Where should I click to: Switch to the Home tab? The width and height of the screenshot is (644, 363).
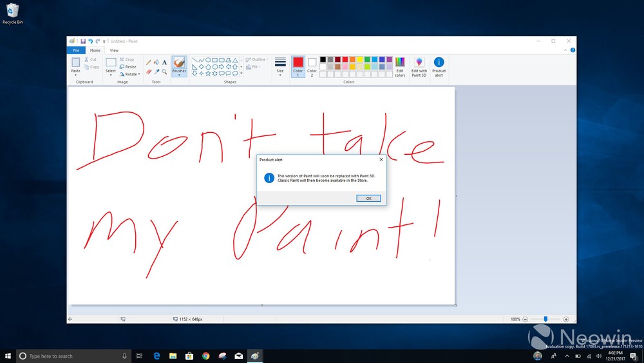[x=95, y=50]
